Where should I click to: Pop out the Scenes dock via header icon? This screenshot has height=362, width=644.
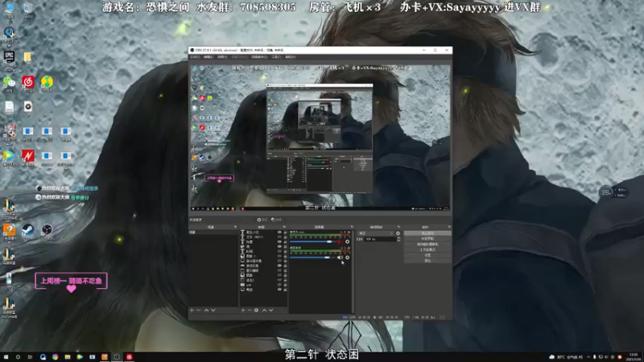(235, 227)
